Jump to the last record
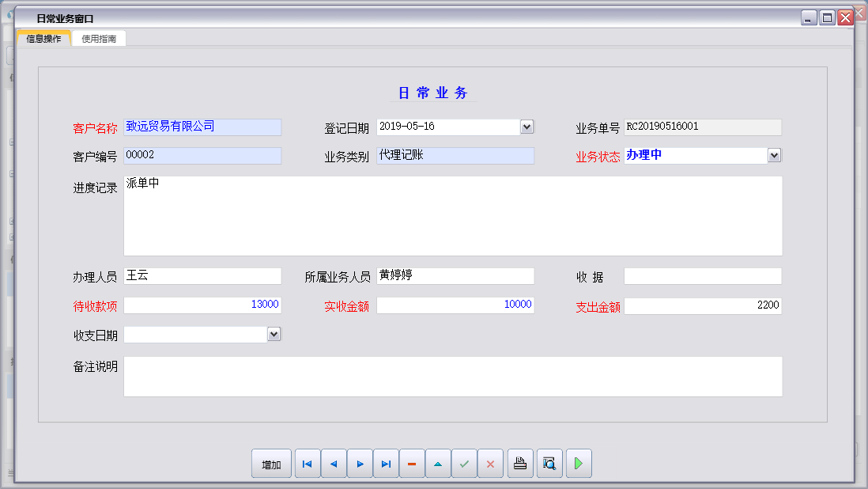This screenshot has width=868, height=489. point(386,464)
